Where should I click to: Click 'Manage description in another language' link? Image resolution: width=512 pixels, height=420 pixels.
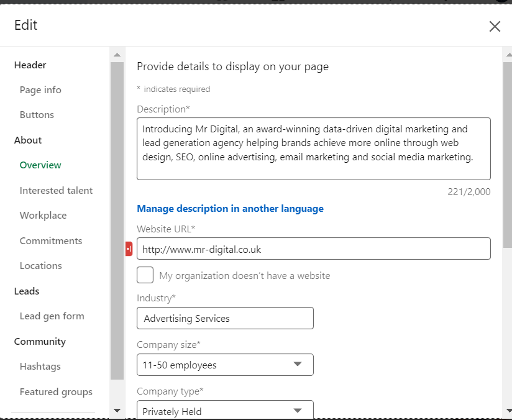coord(230,209)
